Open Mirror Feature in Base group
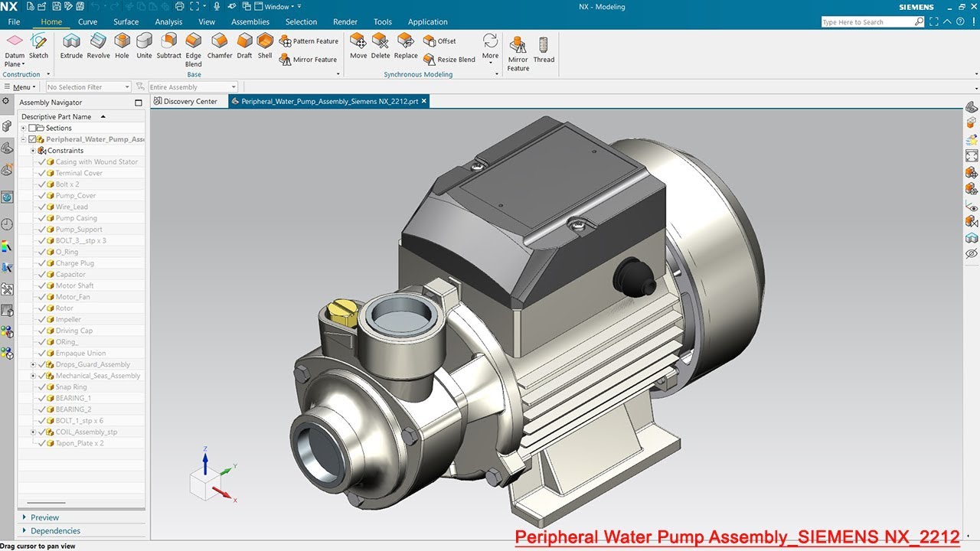 click(308, 60)
